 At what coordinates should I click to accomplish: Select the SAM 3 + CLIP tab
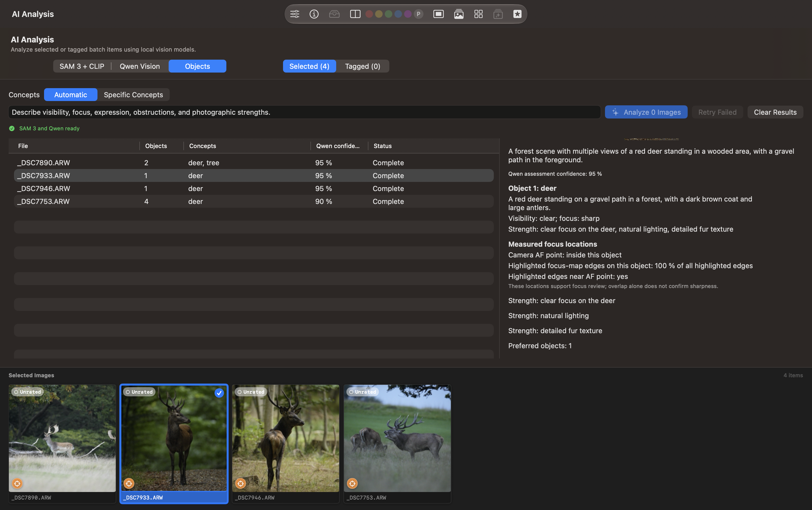[82, 66]
